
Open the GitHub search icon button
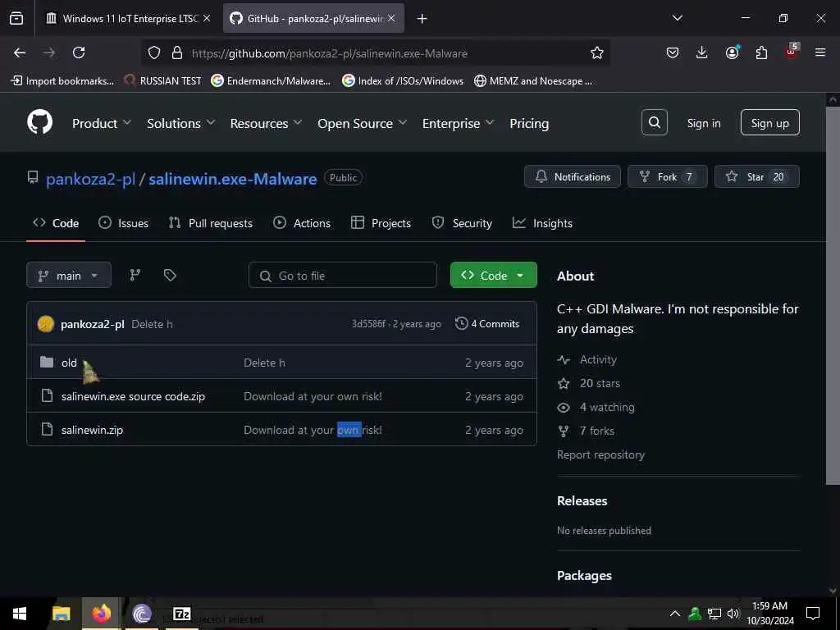654,123
